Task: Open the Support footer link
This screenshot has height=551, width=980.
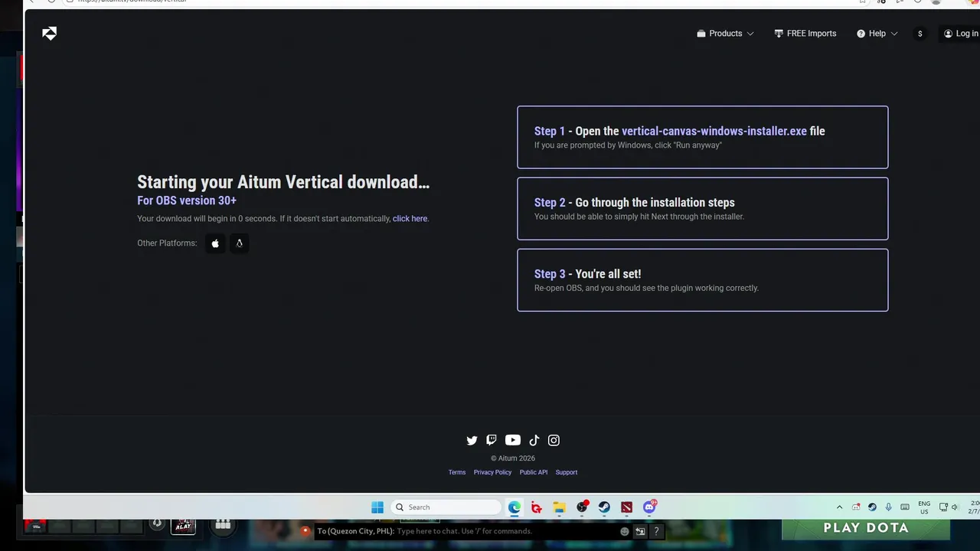Action: [567, 472]
